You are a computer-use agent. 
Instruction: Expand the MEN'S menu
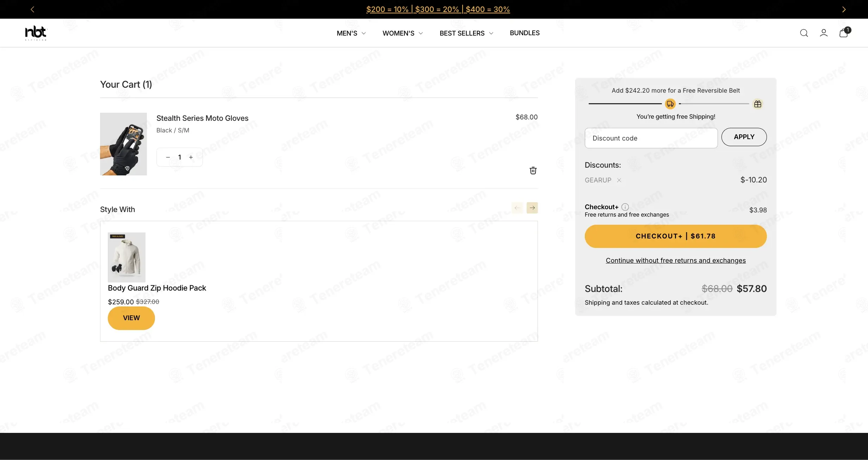coord(351,33)
